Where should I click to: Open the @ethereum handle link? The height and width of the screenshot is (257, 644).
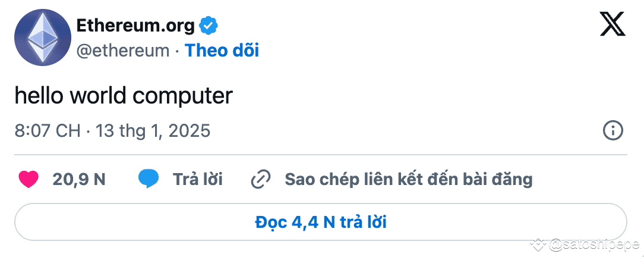tap(123, 51)
